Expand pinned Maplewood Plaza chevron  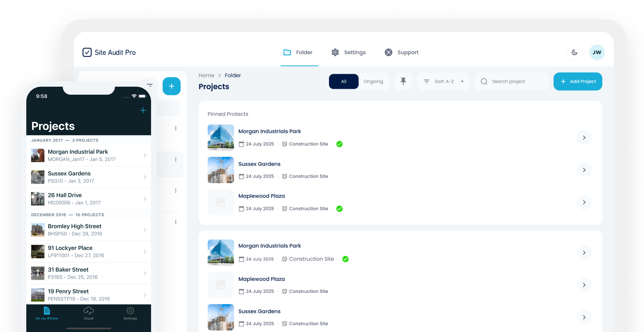pos(584,202)
